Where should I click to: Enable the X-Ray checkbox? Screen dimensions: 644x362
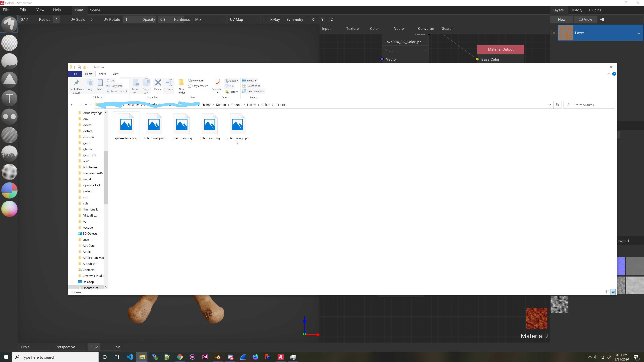pyautogui.click(x=266, y=19)
